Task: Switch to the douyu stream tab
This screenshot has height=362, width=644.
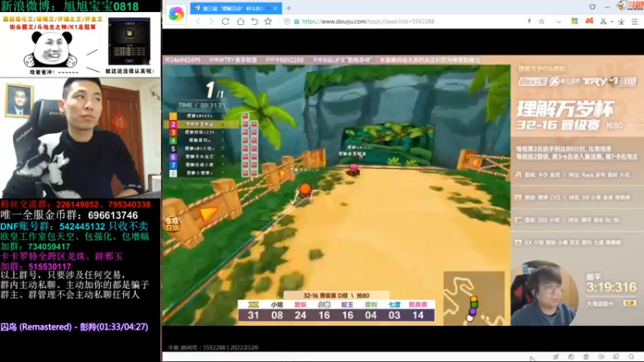Action: (234, 8)
